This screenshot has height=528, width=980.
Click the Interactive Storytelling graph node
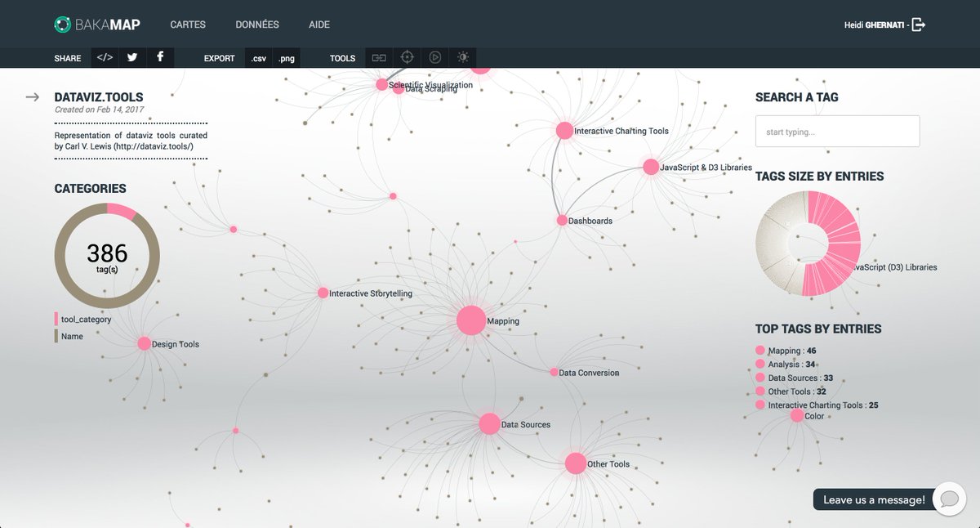[323, 293]
